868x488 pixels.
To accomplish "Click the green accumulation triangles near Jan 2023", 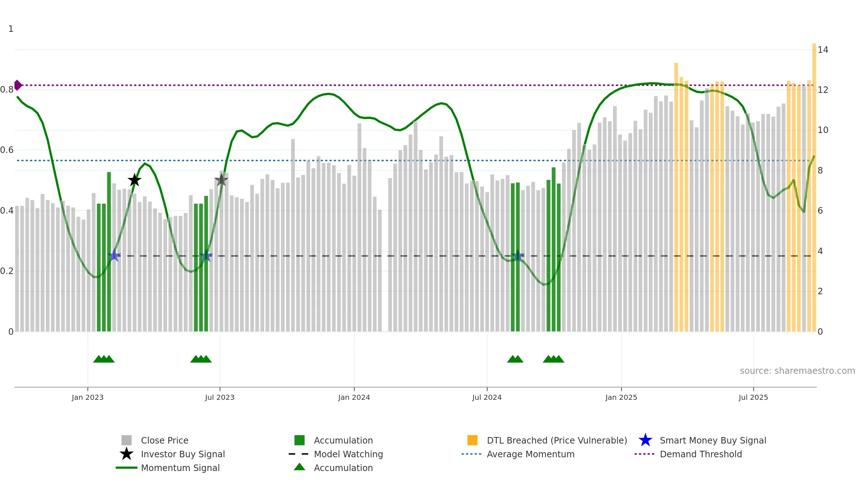I will [x=104, y=359].
